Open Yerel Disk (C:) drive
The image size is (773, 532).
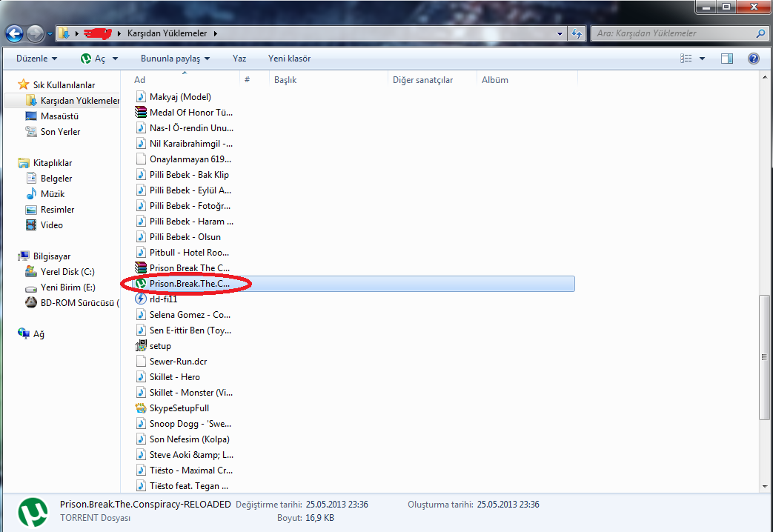[x=59, y=272]
